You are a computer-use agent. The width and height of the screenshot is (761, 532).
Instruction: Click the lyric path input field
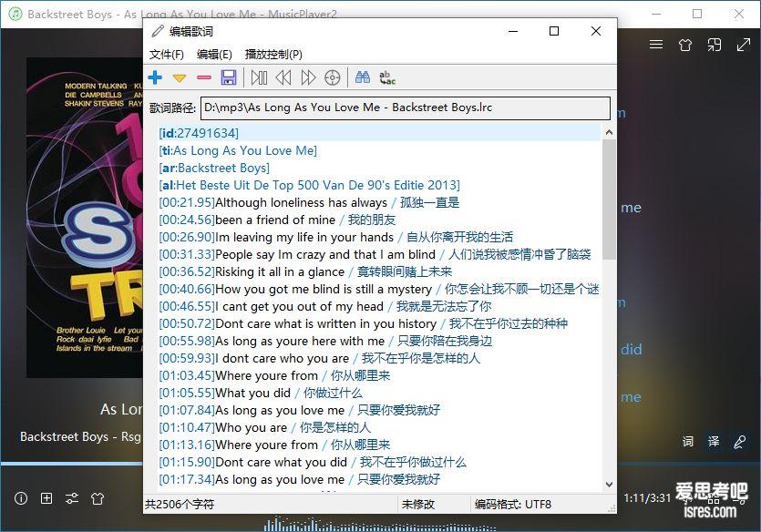click(x=406, y=107)
